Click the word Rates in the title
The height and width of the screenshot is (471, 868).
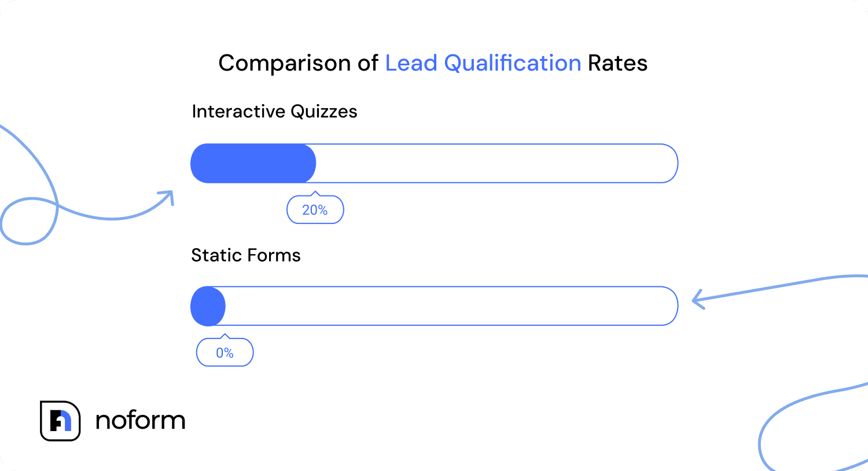coord(617,63)
